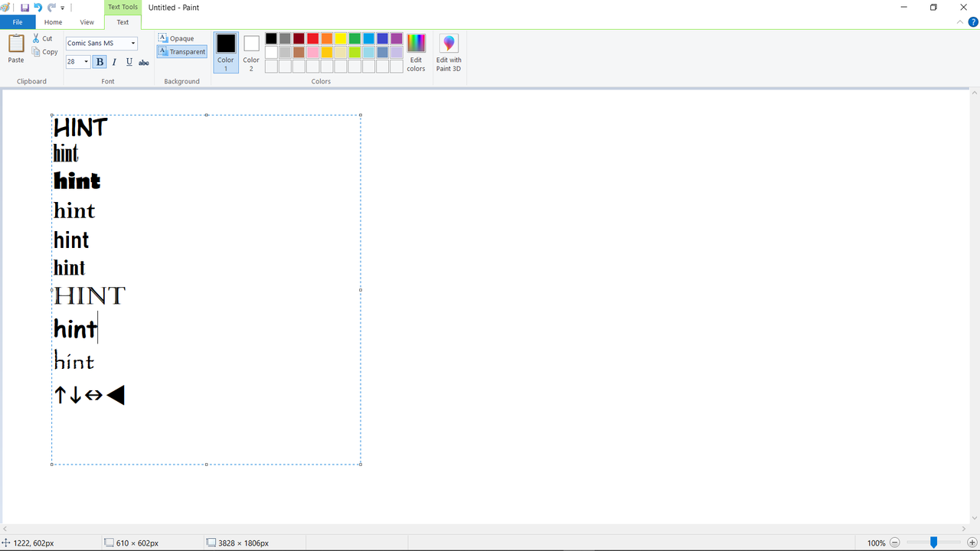Toggle bold formatting
This screenshot has height=551, width=980.
[x=99, y=62]
